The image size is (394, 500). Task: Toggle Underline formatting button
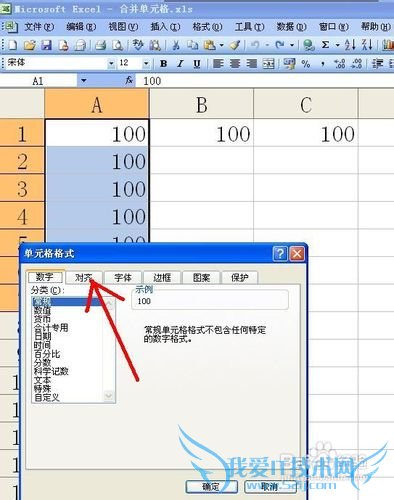pyautogui.click(x=197, y=63)
